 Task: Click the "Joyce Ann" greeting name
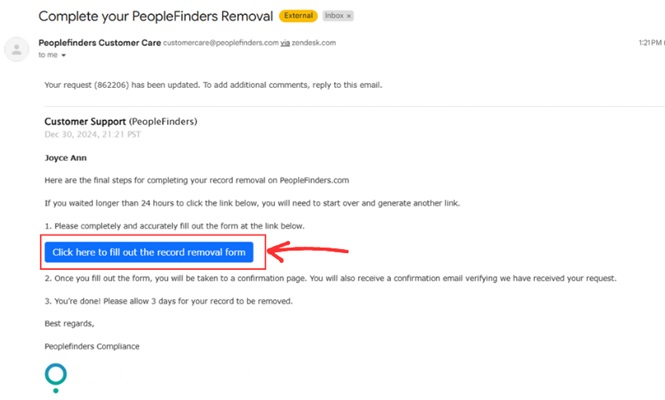(x=66, y=158)
